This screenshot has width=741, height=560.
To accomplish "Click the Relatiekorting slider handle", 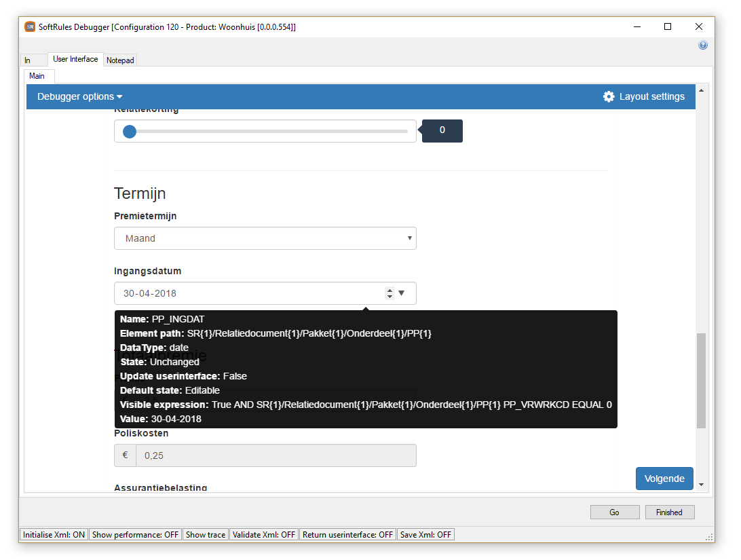I will (130, 132).
